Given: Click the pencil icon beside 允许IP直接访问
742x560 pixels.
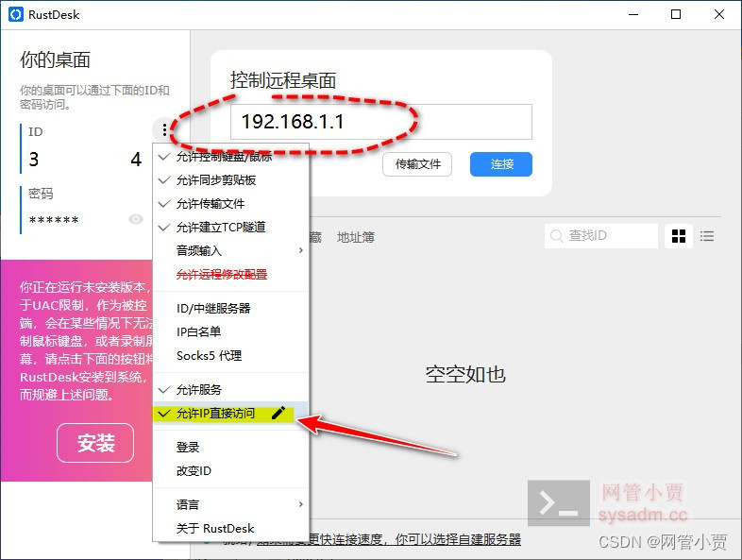Looking at the screenshot, I should tap(278, 414).
